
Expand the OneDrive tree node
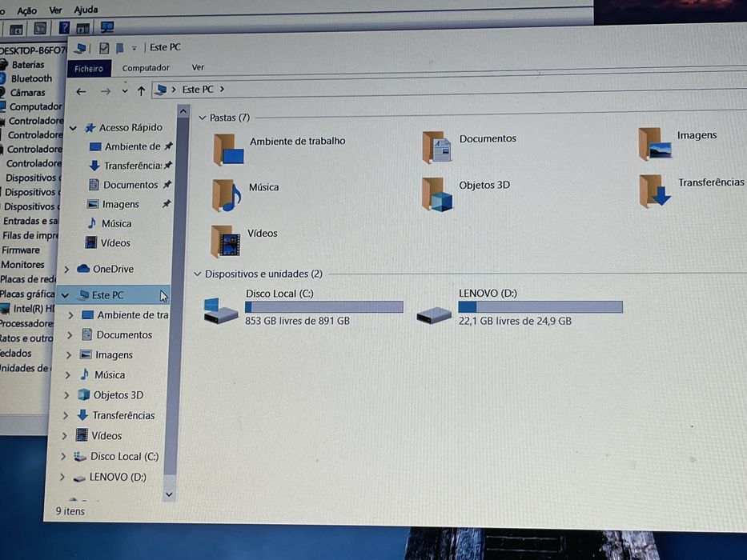click(x=66, y=270)
